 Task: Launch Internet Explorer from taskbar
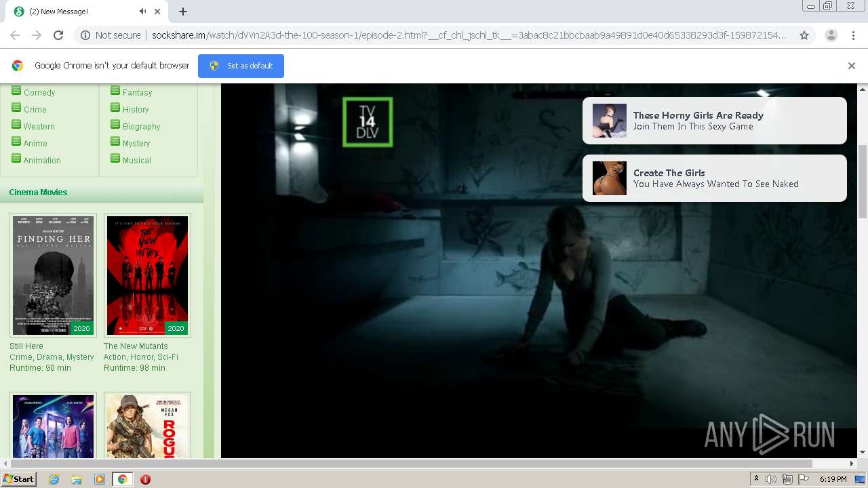coord(54,479)
